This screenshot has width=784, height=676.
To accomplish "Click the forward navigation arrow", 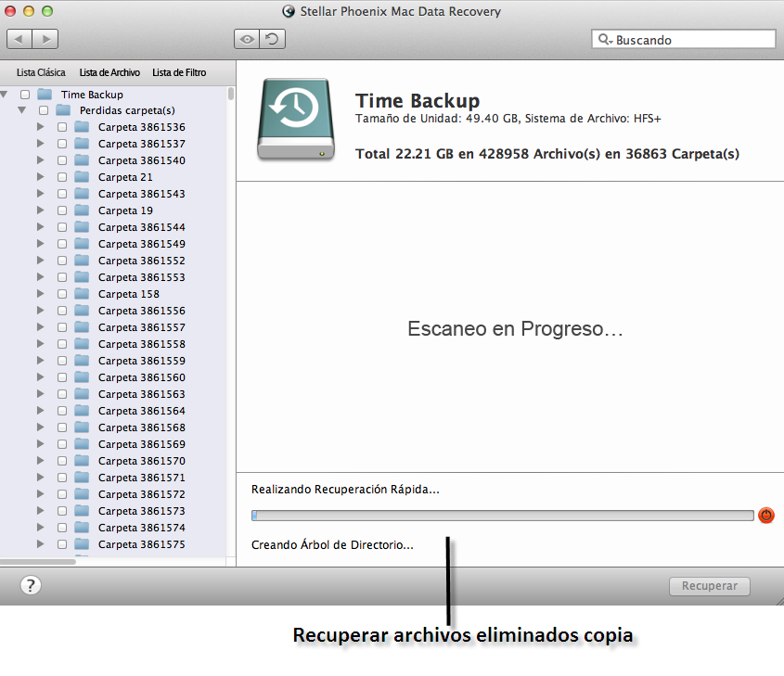I will click(45, 39).
